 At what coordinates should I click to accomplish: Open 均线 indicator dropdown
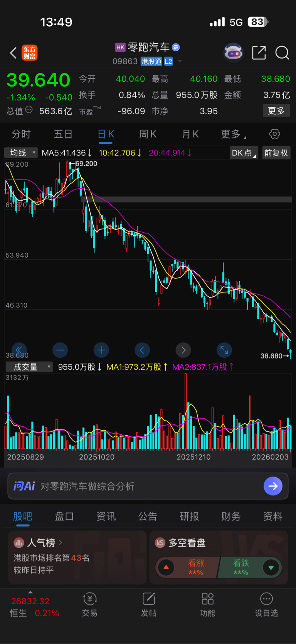tap(21, 153)
